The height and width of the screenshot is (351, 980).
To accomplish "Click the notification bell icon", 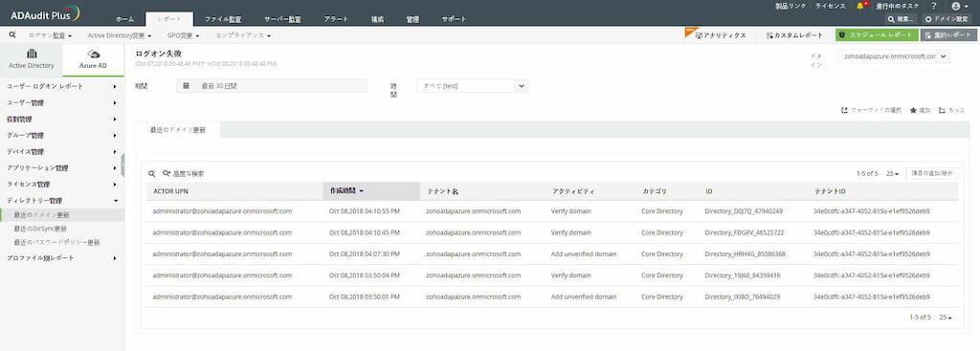I will [860, 6].
